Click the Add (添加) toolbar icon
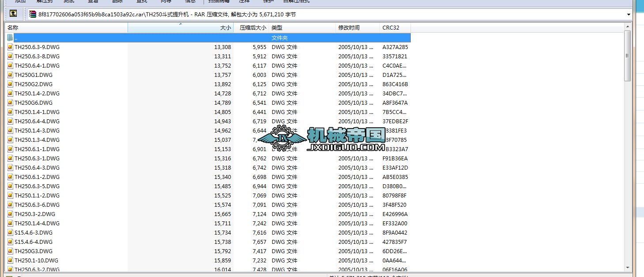Image resolution: width=644 pixels, height=277 pixels. click(19, 2)
